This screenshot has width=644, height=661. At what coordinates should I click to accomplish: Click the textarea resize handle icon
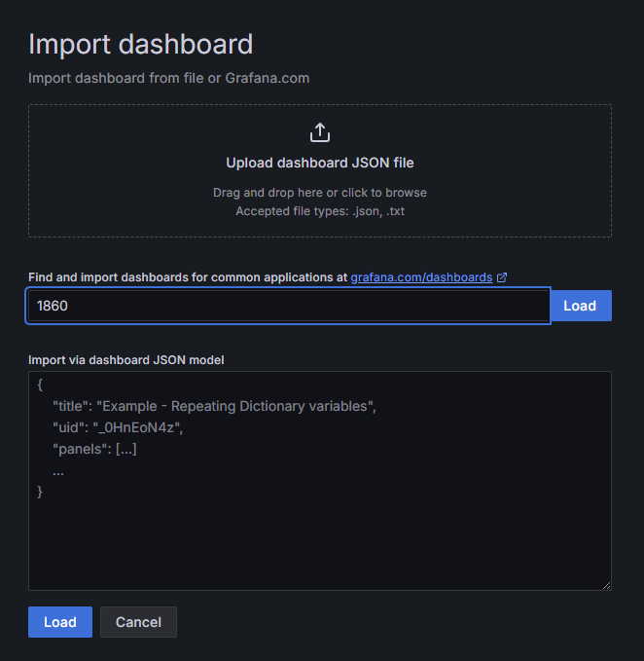(x=606, y=585)
